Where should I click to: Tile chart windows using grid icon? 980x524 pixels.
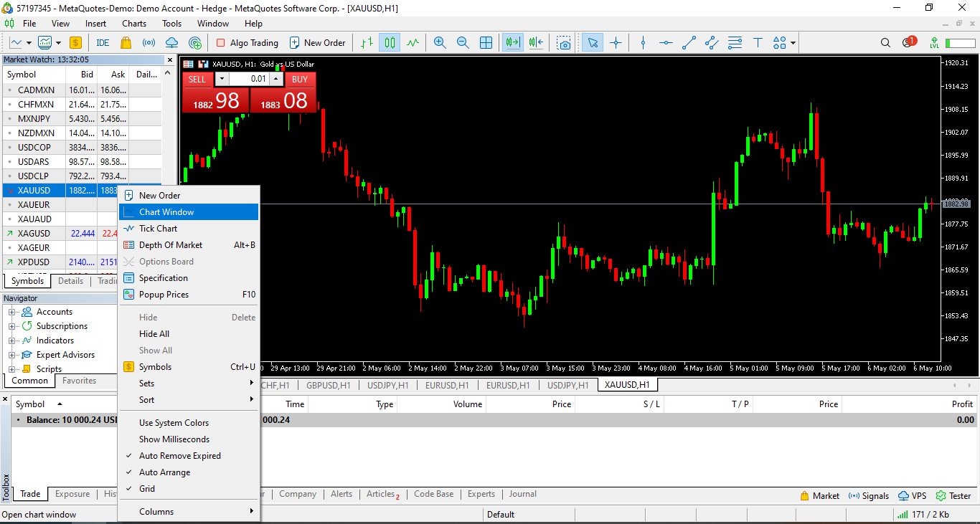(x=486, y=42)
